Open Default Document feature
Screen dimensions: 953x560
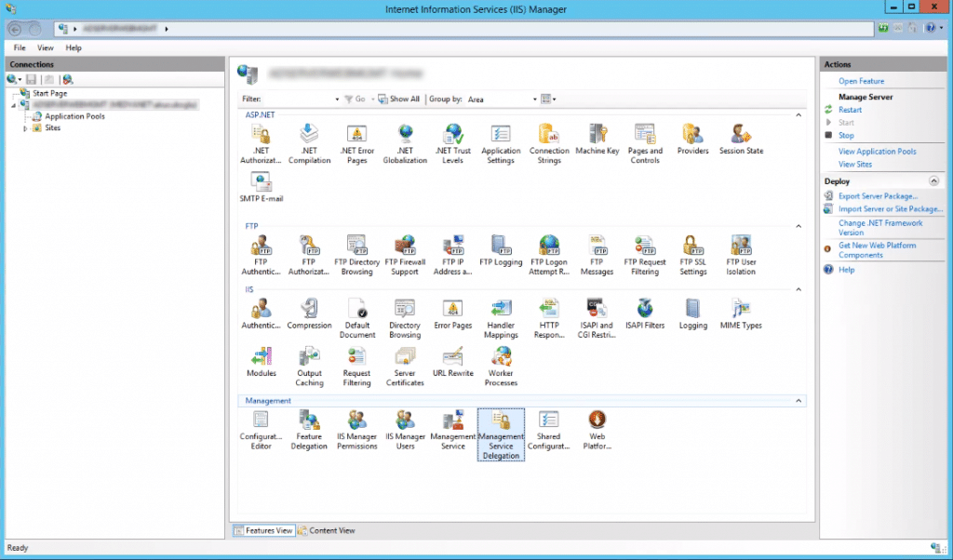pos(356,318)
